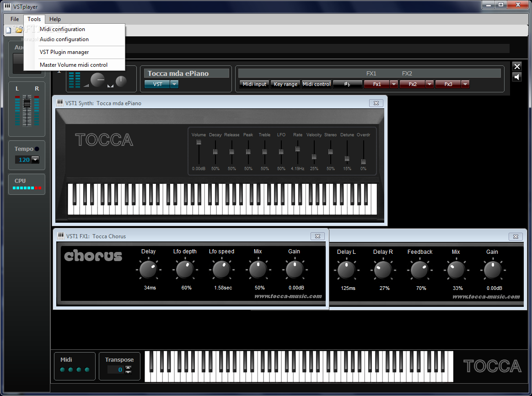Screen dimensions: 532x396
Task: Click the Chorus Lfo speed knob
Action: 221,269
